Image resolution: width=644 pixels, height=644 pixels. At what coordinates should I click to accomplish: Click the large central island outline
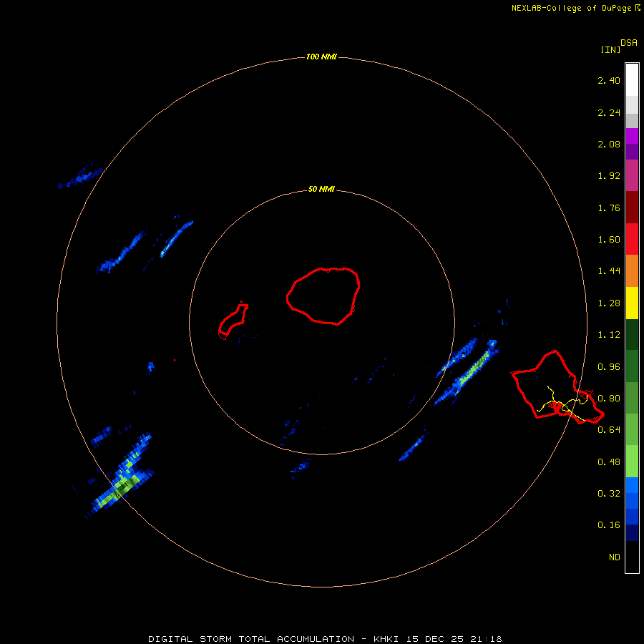tap(323, 296)
